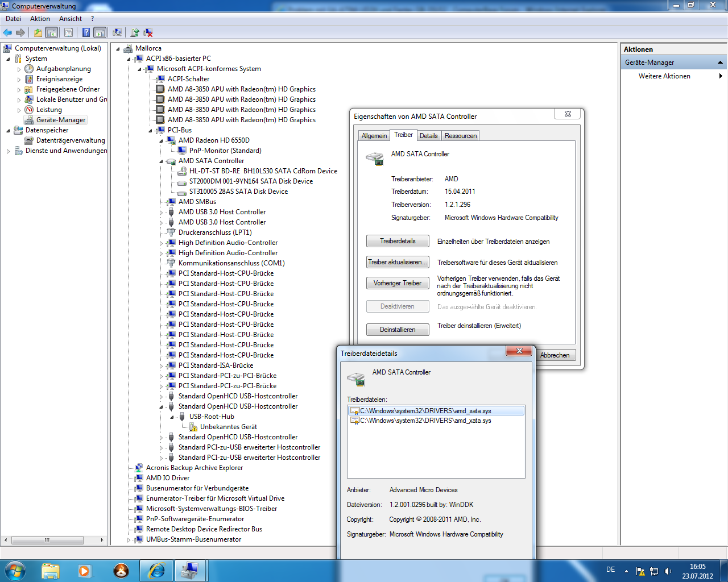Show hidden tray icons arrow
Screen dimensions: 728x582
coord(626,571)
